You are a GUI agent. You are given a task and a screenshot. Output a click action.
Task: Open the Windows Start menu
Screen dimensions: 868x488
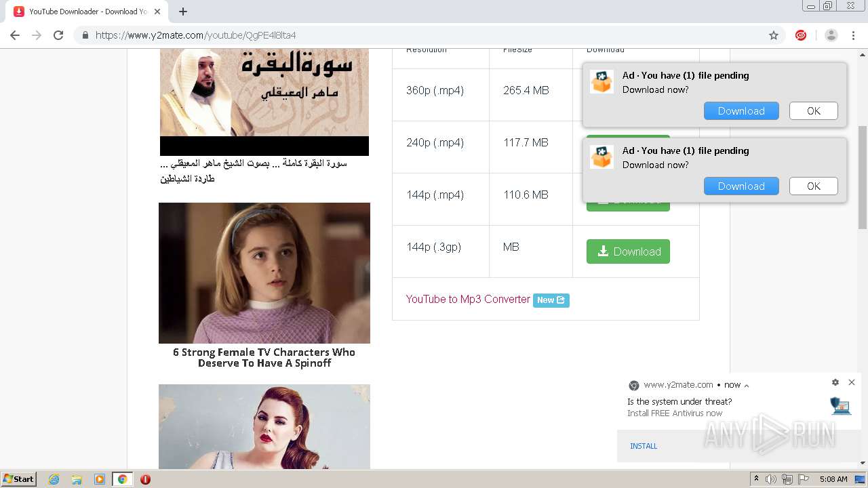pos(19,479)
